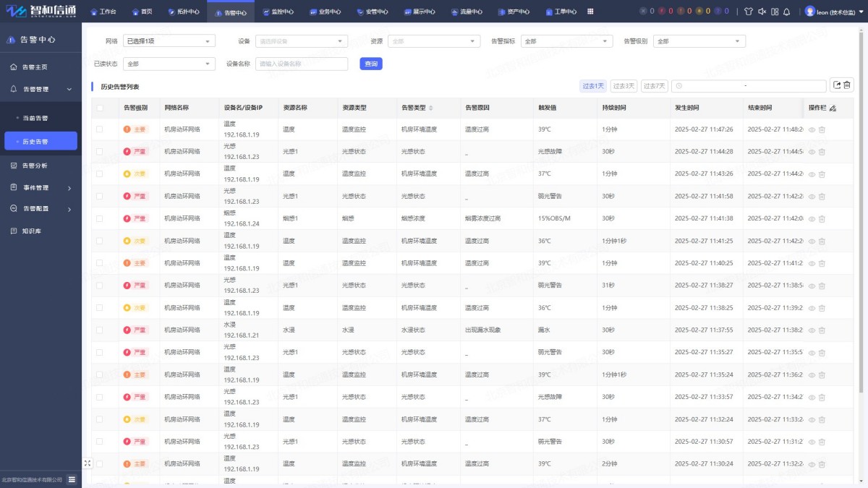
Task: View details eye for alarm at 11:40:25
Action: click(x=812, y=264)
